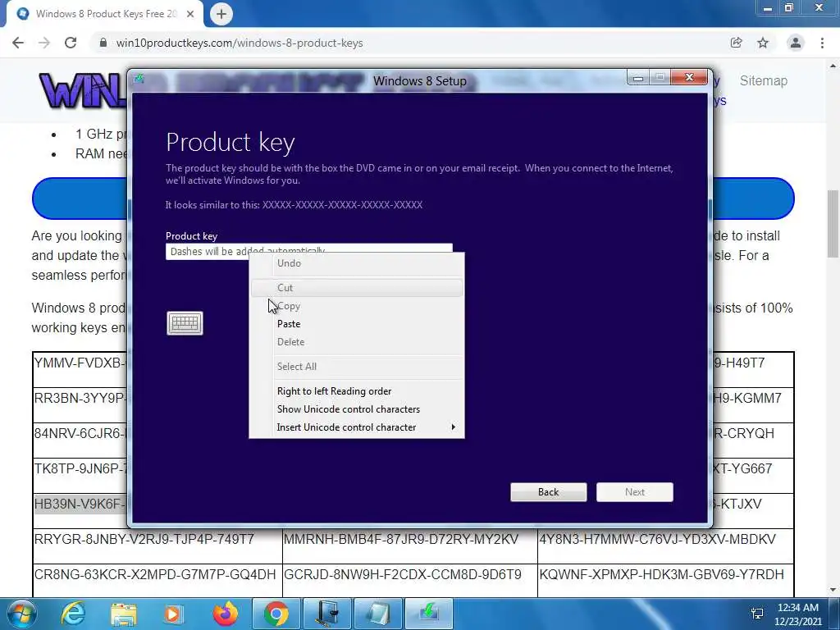Screen dimensions: 840x630
Task: Click the network icon in system tray
Action: (757, 614)
